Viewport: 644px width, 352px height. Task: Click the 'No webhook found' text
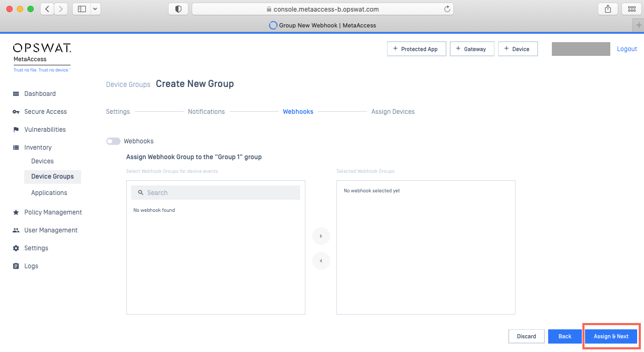point(154,210)
